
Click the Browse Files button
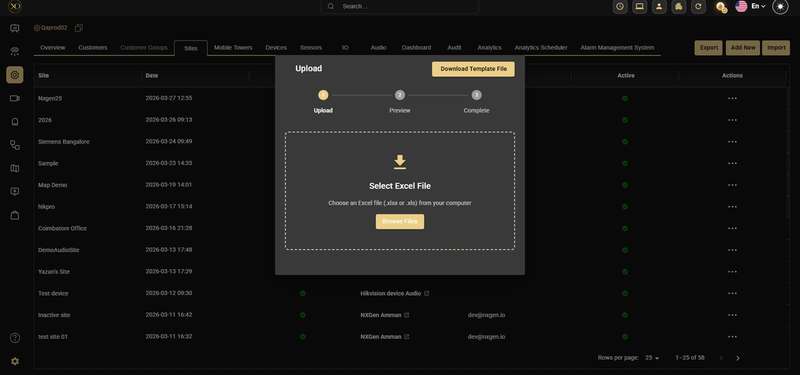tap(400, 221)
